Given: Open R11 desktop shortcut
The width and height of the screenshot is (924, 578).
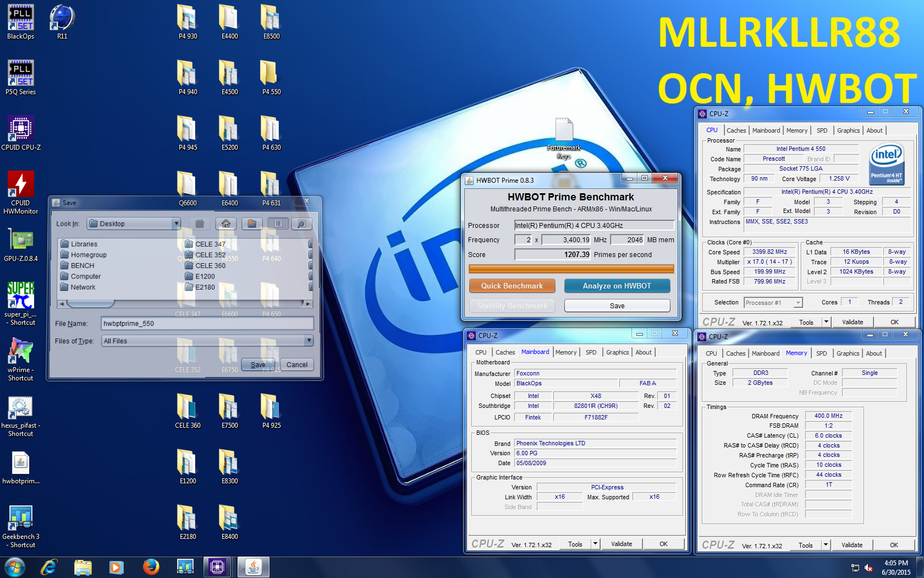Looking at the screenshot, I should point(62,23).
